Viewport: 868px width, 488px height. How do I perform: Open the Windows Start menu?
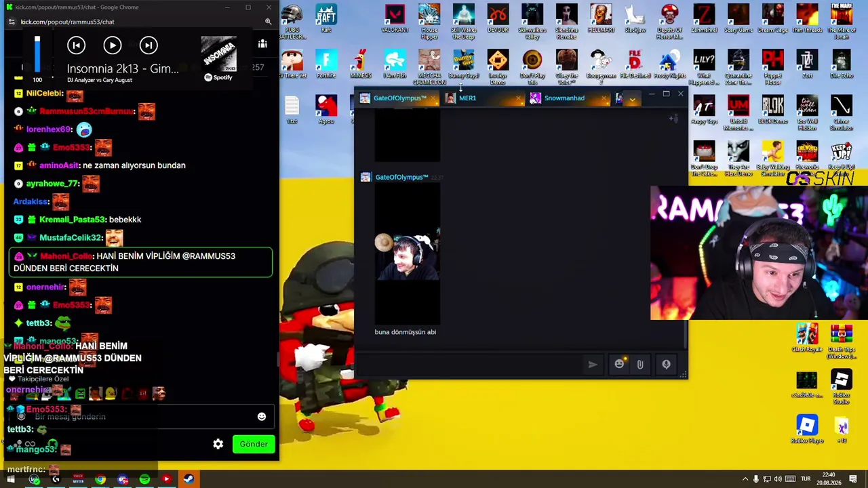[x=11, y=480]
